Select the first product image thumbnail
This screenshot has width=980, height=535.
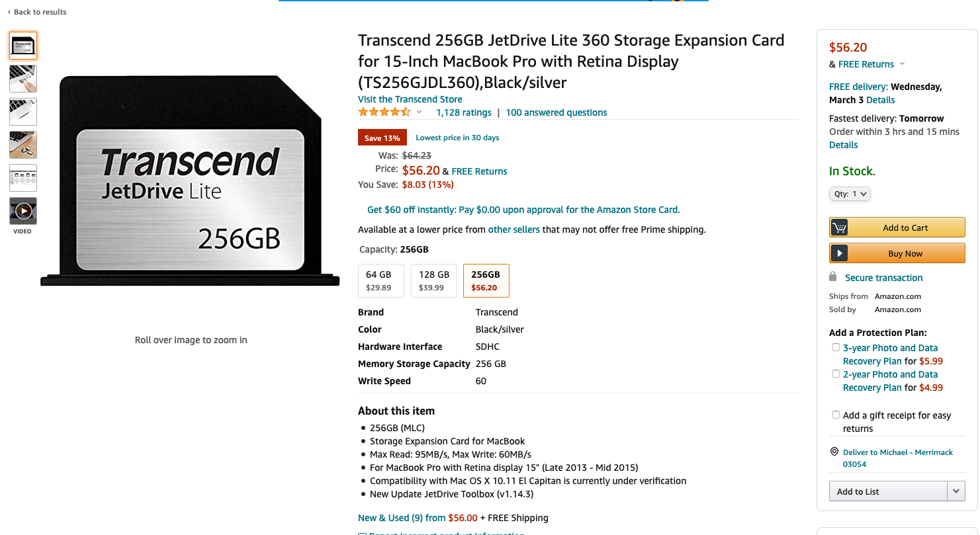(23, 46)
